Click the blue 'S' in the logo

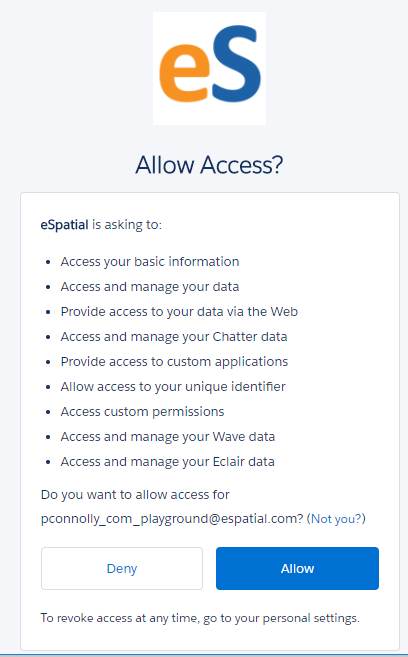click(x=236, y=63)
